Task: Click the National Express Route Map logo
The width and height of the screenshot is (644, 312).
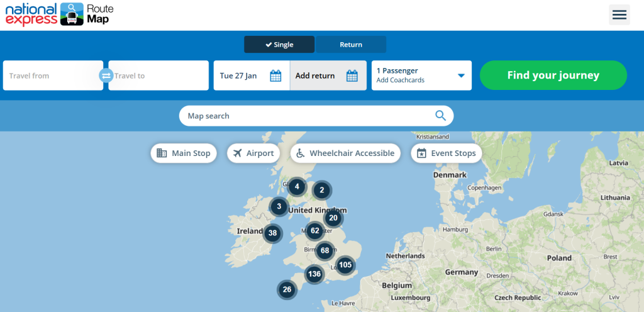Action: [x=60, y=14]
